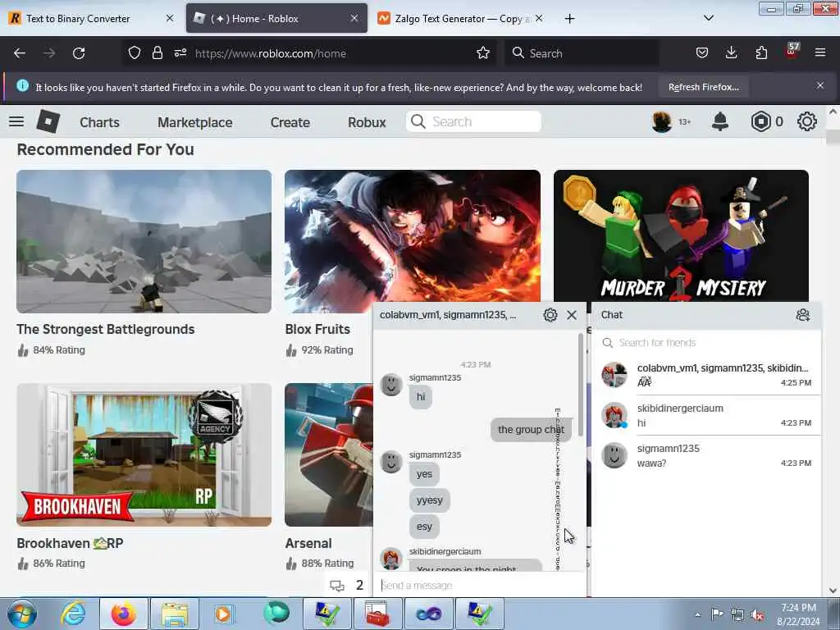
Task: Click the group chat header name
Action: tap(448, 315)
